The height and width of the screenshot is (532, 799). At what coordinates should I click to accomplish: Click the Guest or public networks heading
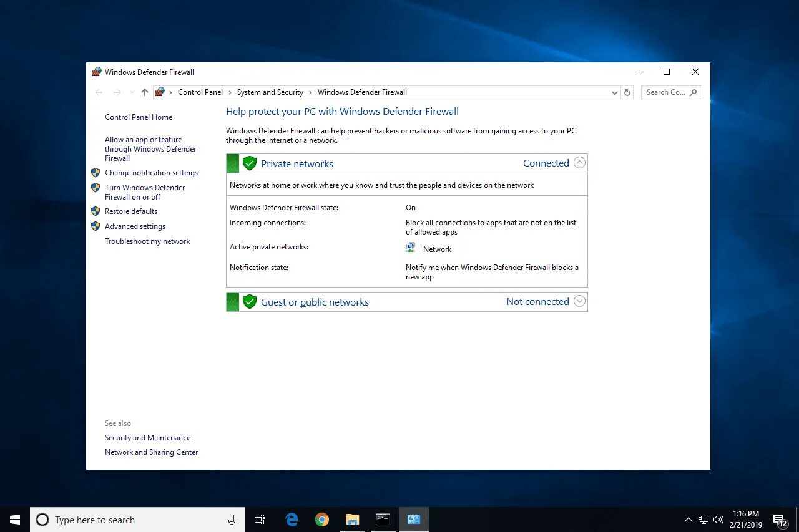point(315,302)
